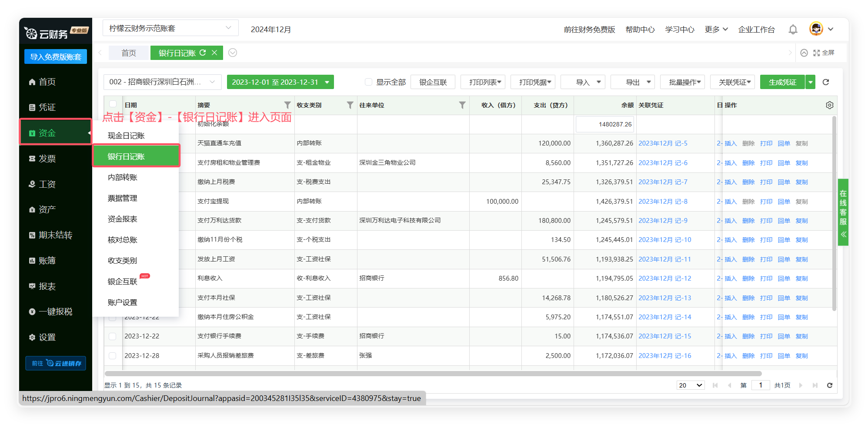868x424 pixels.
Task: Reload the 银行日记账 tab via refresh icon
Action: (203, 53)
